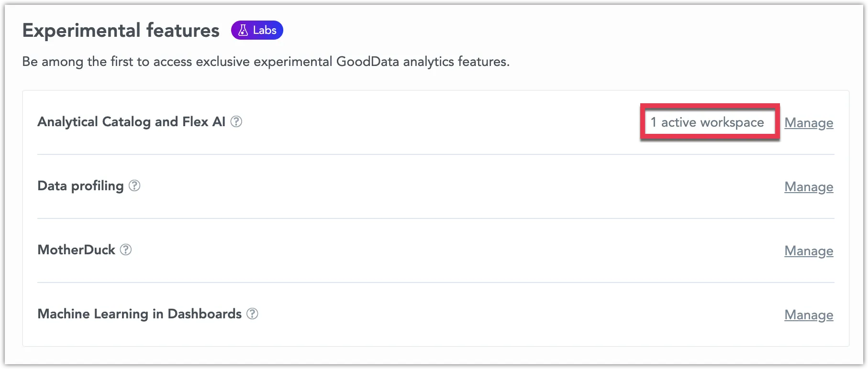Click the experimental features description text

pyautogui.click(x=266, y=61)
